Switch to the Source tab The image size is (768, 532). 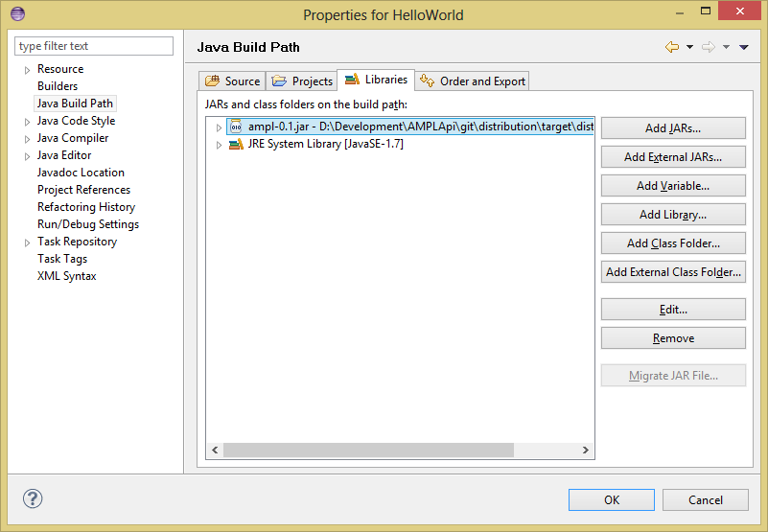(232, 81)
